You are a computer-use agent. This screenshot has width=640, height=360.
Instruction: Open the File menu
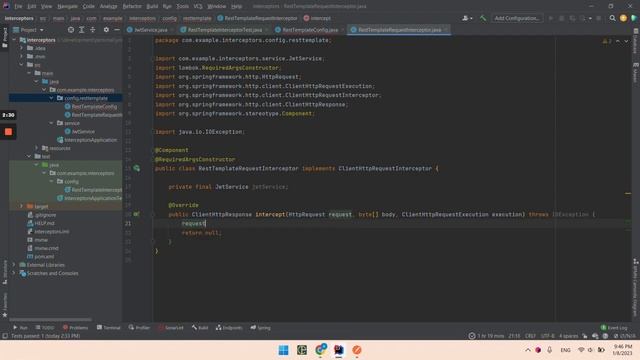point(18,6)
